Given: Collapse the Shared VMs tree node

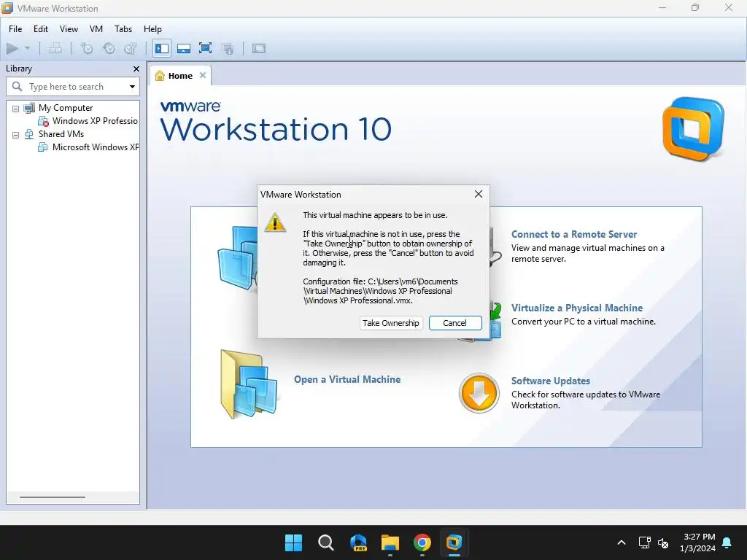Looking at the screenshot, I should point(16,135).
